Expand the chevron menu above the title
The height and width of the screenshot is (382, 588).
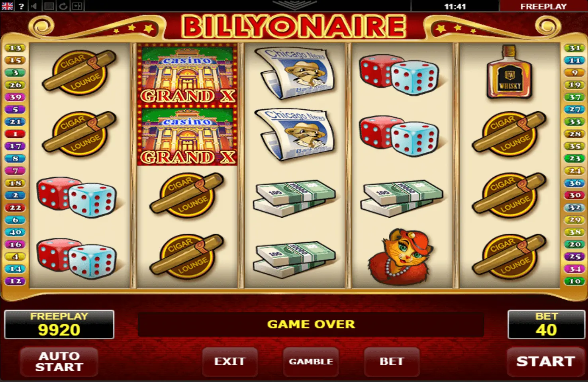(x=294, y=5)
